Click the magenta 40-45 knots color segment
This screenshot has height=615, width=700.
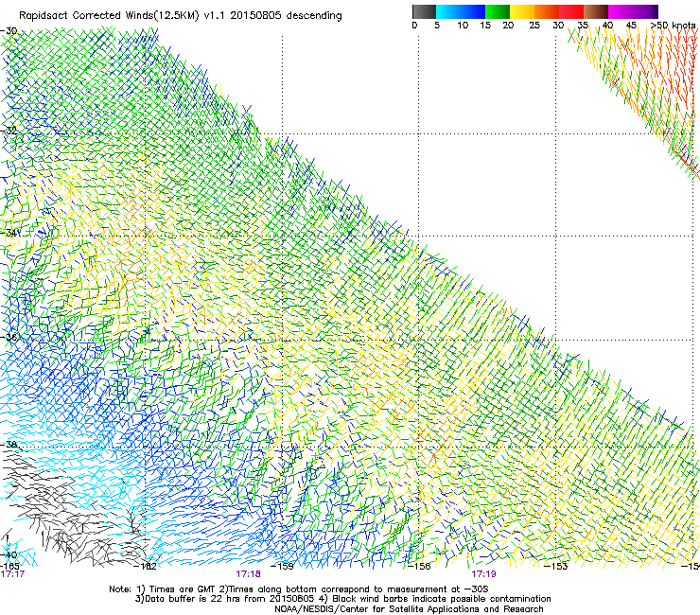pyautogui.click(x=621, y=11)
